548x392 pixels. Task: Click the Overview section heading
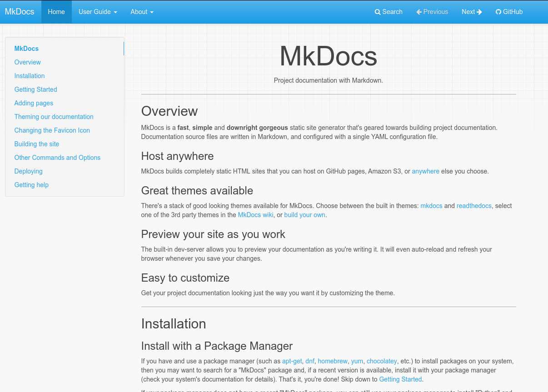coord(169,111)
